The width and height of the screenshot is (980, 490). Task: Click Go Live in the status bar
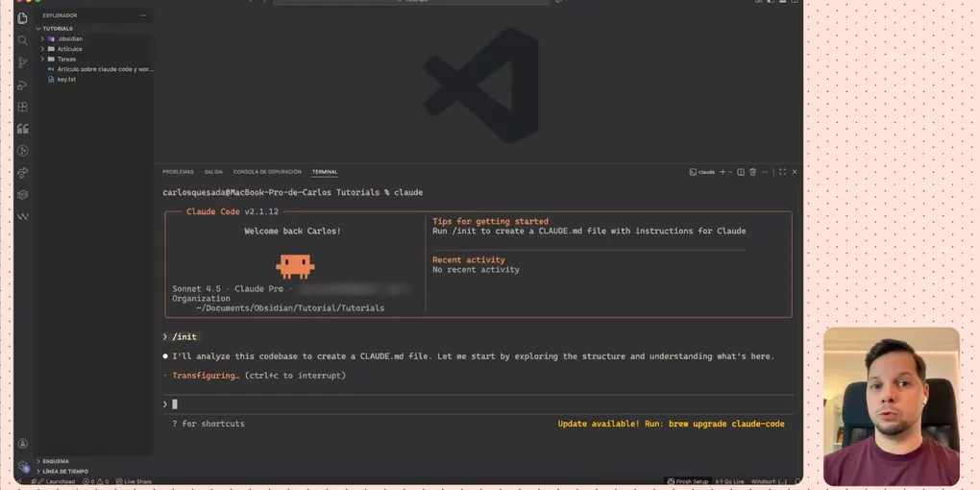[730, 482]
